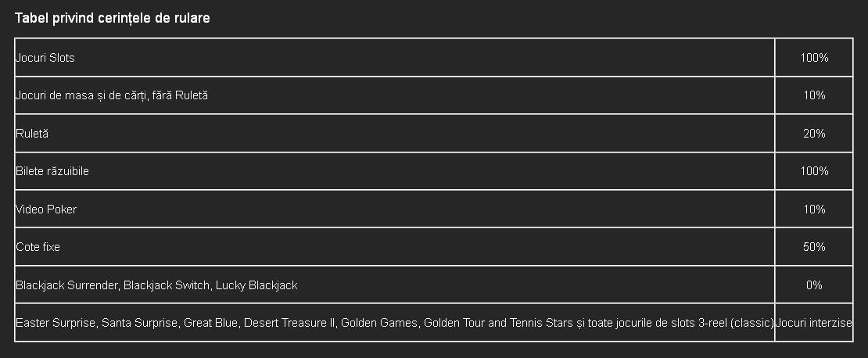Select the 'Ruletă' row label
The height and width of the screenshot is (358, 868).
pyautogui.click(x=32, y=134)
